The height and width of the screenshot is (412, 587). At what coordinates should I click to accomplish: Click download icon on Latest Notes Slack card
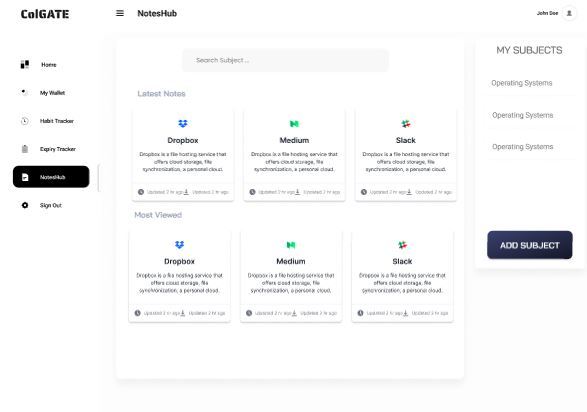click(x=409, y=192)
